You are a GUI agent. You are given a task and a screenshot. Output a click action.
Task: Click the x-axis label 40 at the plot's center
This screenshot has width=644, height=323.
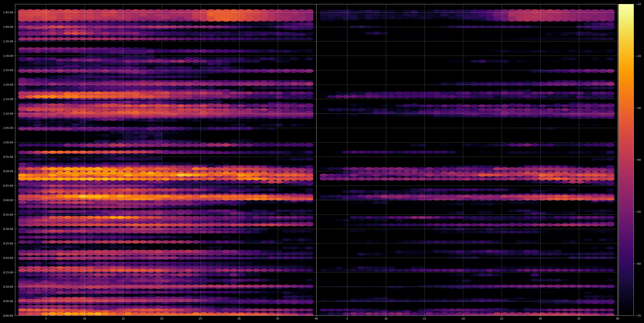[316, 319]
